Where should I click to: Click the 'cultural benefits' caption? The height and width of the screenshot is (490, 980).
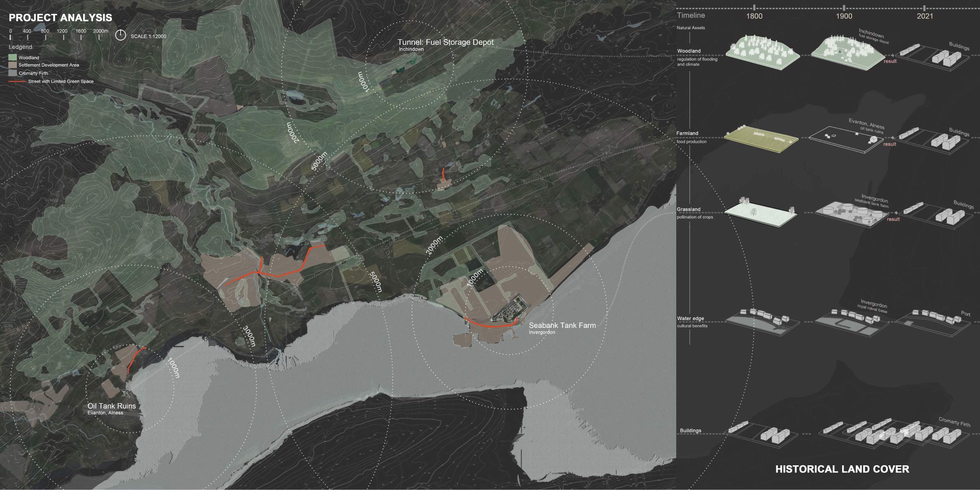(x=692, y=326)
